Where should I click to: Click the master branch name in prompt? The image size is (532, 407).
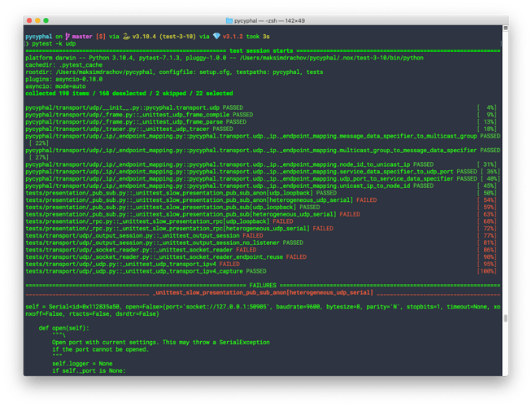[x=82, y=37]
